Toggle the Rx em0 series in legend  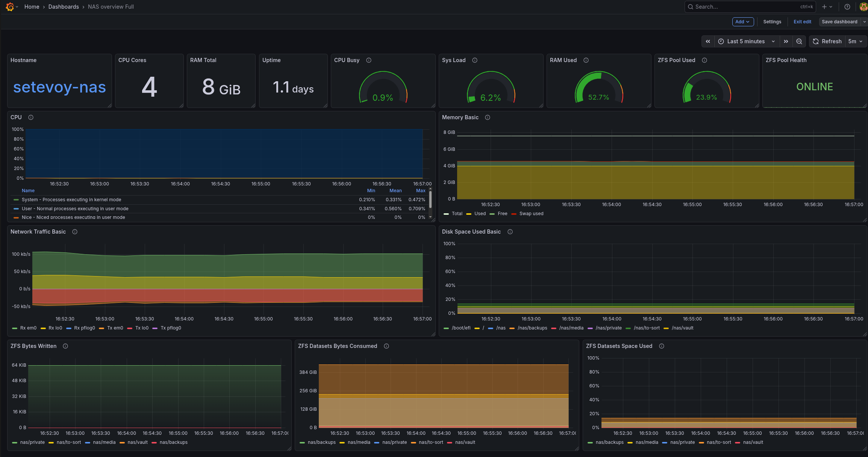tap(28, 328)
